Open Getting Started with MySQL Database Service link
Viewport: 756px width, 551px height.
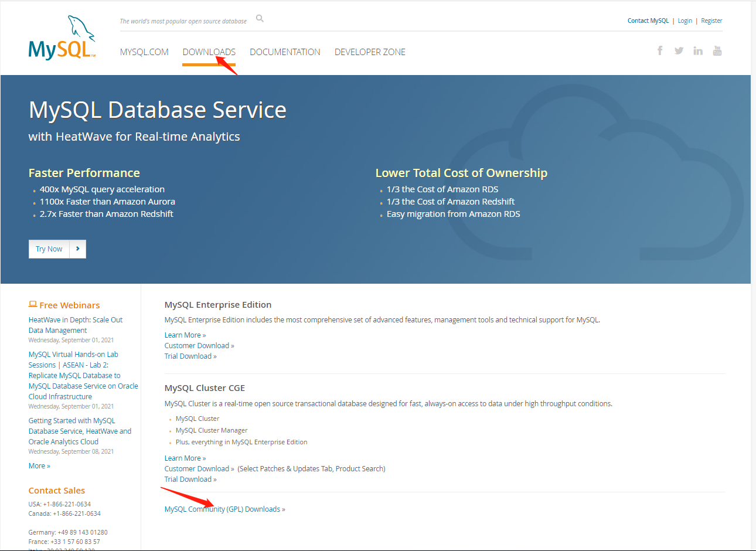80,431
